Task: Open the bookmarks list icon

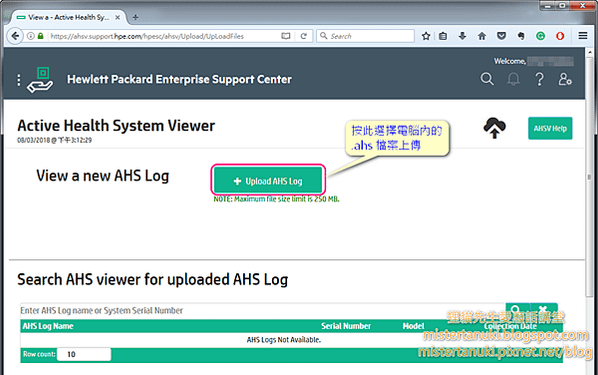Action: tap(443, 36)
